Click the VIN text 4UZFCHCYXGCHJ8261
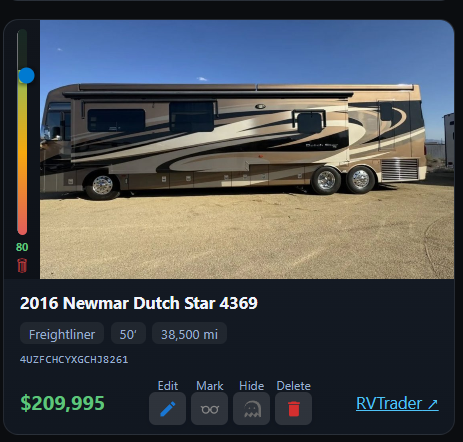Viewport: 463px width, 442px height. [74, 360]
